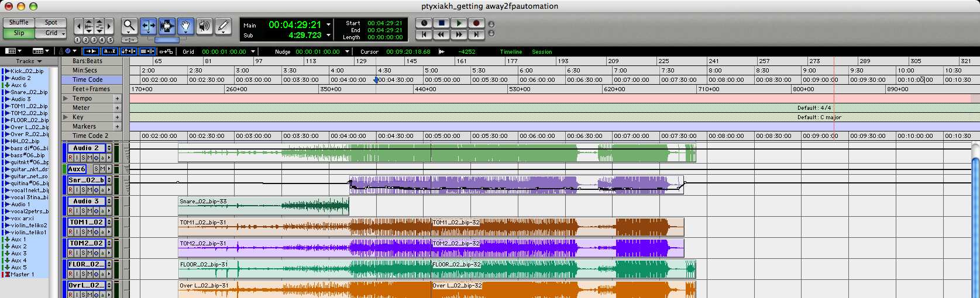Click the horizontal zoom in right arrow

point(109,26)
